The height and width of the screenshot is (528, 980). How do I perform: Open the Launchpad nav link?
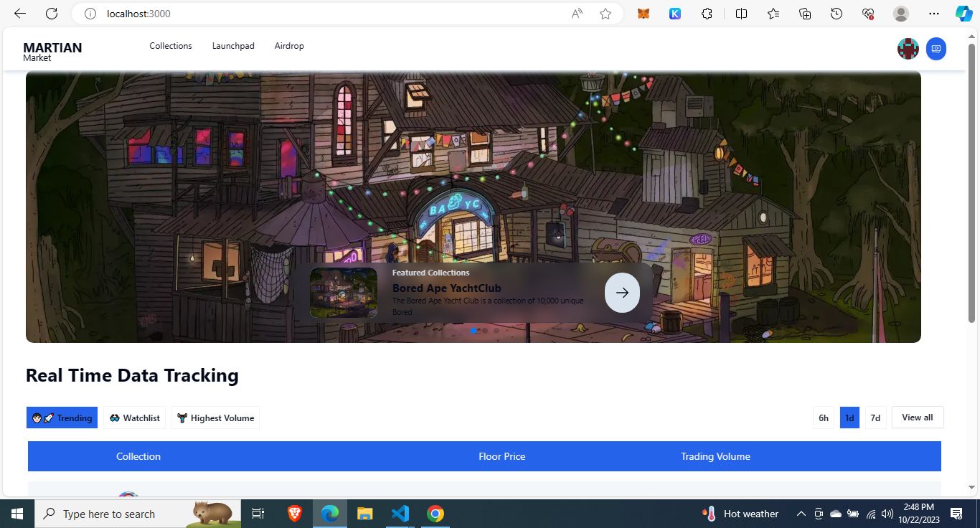click(233, 46)
